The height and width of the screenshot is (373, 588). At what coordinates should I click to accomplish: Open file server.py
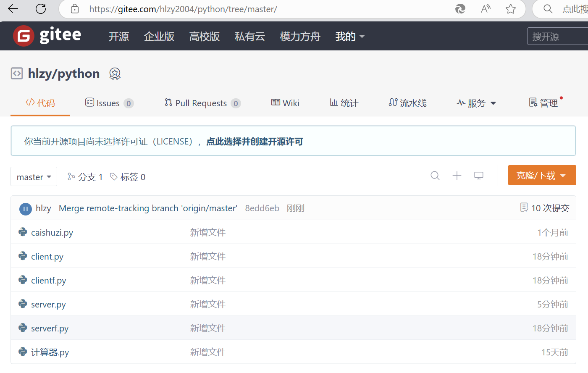coord(48,305)
